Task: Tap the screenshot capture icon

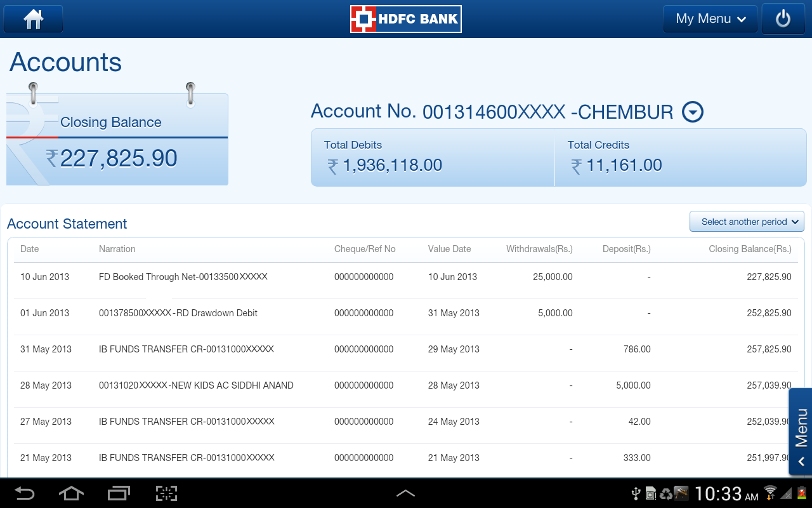Action: pos(166,493)
